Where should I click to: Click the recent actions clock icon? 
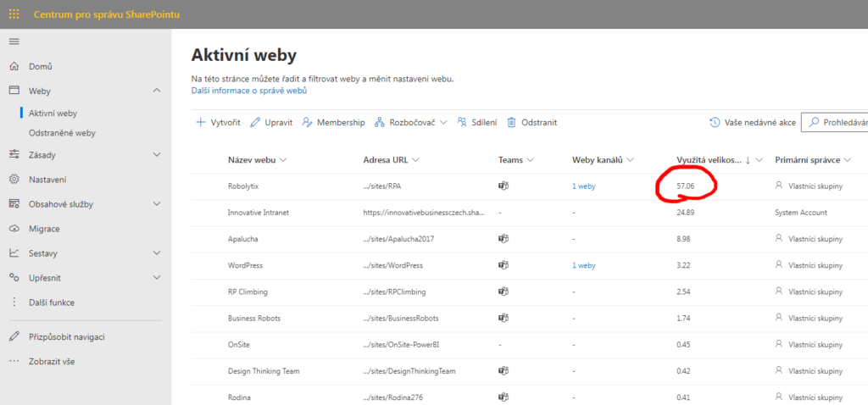[x=715, y=122]
